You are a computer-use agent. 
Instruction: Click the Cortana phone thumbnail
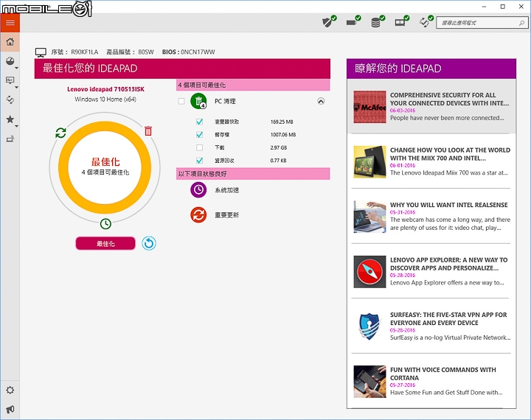point(369,382)
